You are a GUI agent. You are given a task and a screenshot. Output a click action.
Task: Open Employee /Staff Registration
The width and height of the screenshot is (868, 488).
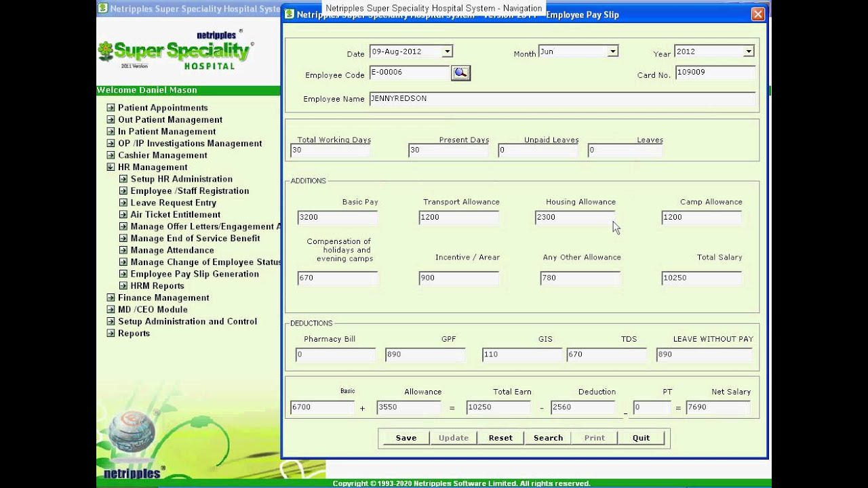189,190
